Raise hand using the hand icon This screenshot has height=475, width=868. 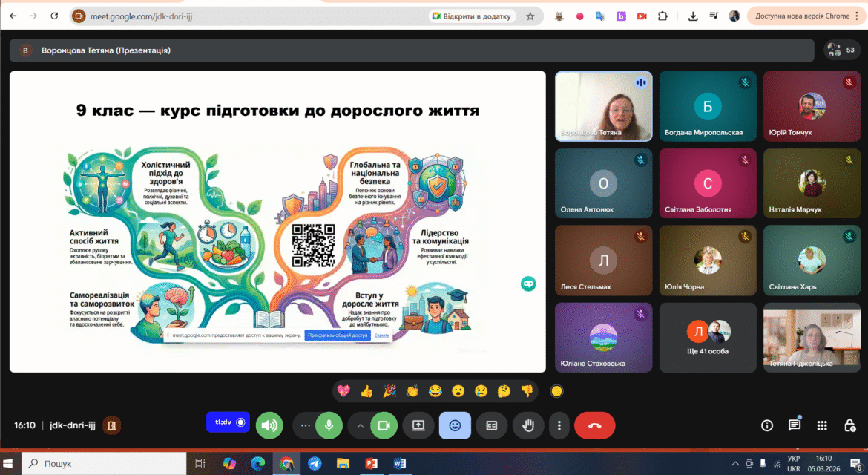528,425
